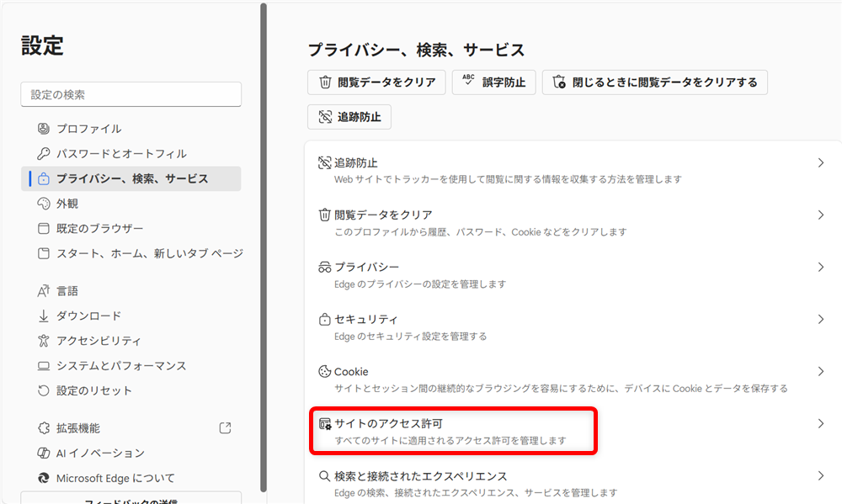The width and height of the screenshot is (842, 504).
Task: Click the AI イノベーション sidebar icon
Action: (x=42, y=453)
